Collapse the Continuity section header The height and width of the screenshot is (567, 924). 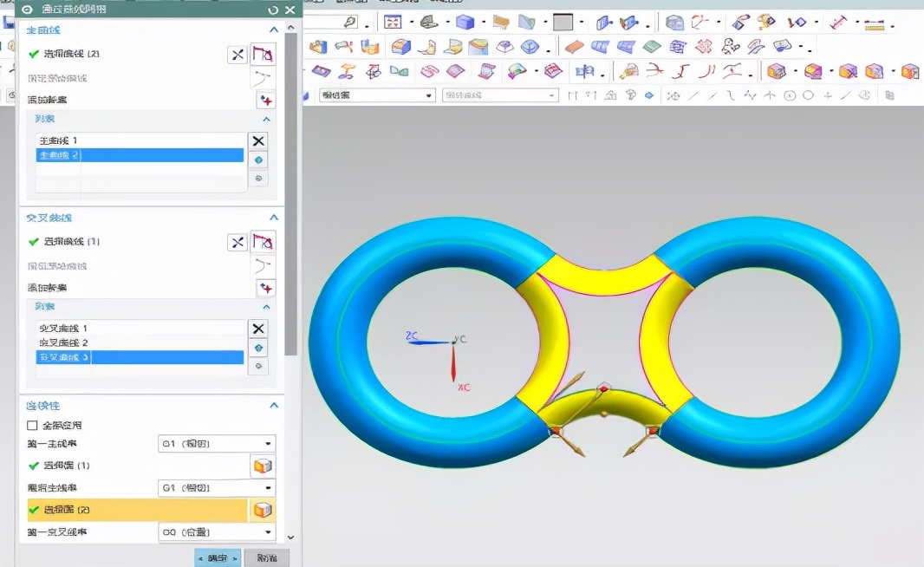point(273,405)
